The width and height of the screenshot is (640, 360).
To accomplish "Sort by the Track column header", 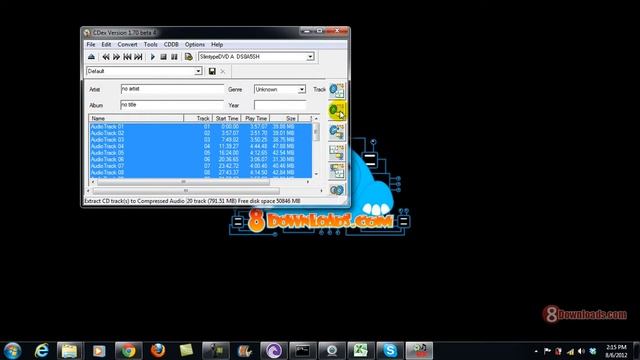I will [198, 118].
